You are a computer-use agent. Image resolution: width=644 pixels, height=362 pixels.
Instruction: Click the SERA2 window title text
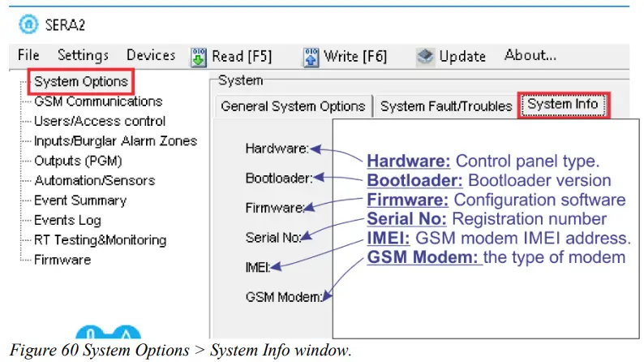[65, 25]
